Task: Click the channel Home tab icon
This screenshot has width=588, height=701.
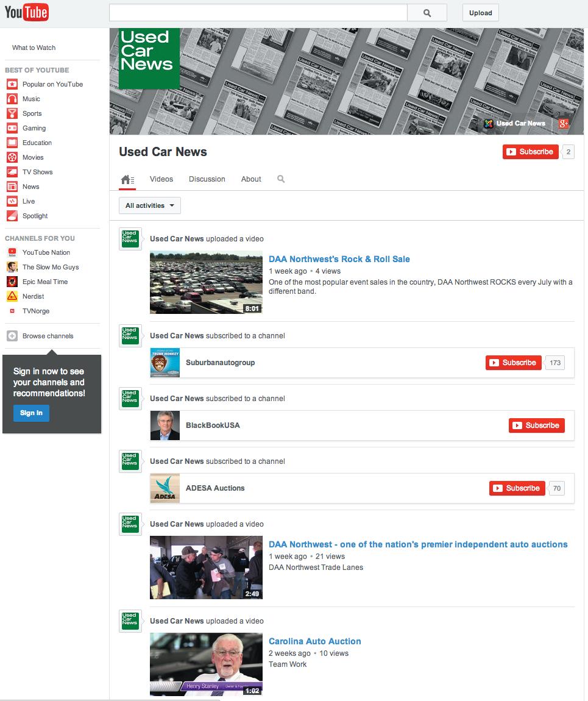Action: [128, 179]
